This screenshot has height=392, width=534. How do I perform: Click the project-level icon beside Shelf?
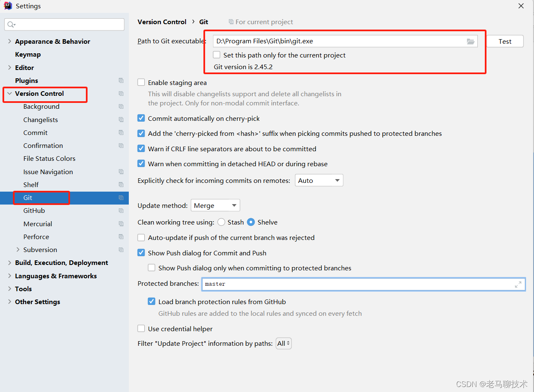click(121, 185)
